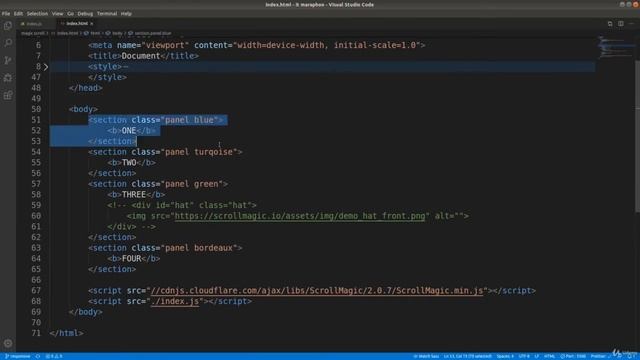This screenshot has width=640, height=360.
Task: Open the scrollmagic.io demo_hat_front.png link
Action: 300,216
